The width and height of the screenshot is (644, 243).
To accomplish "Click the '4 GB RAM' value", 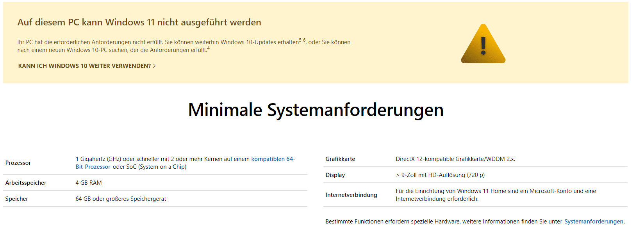I will (89, 183).
